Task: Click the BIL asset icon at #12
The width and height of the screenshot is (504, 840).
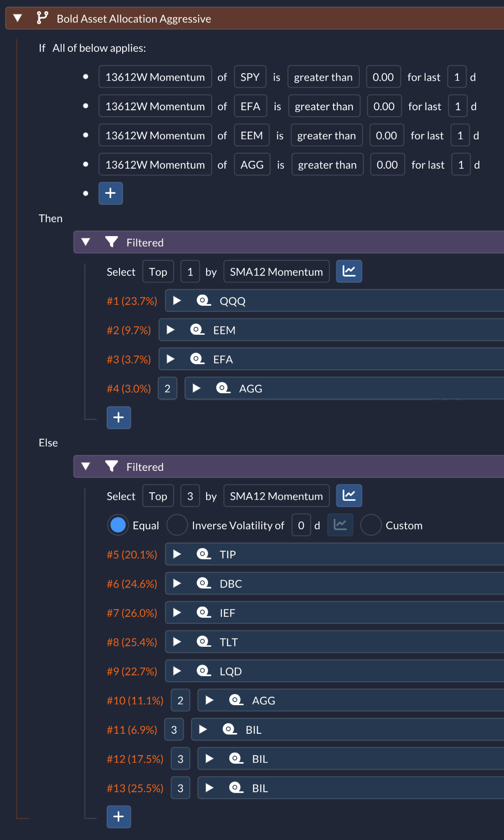Action: (x=236, y=758)
